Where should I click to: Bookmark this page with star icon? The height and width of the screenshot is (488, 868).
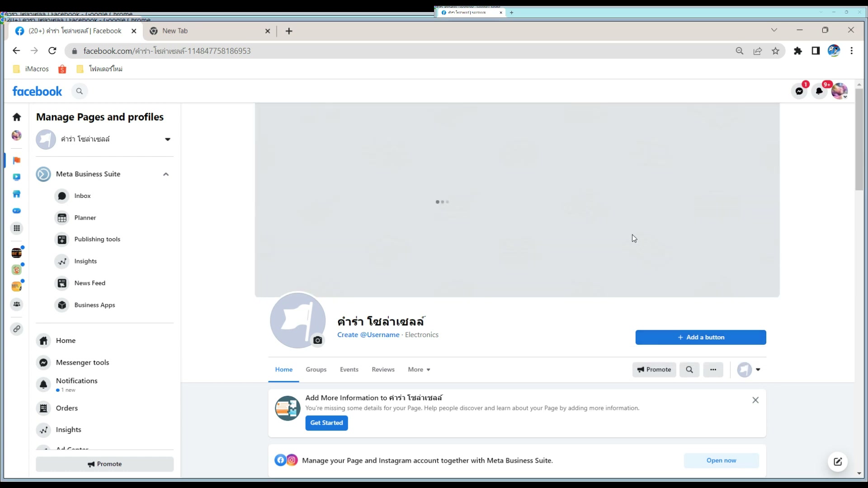tap(776, 51)
